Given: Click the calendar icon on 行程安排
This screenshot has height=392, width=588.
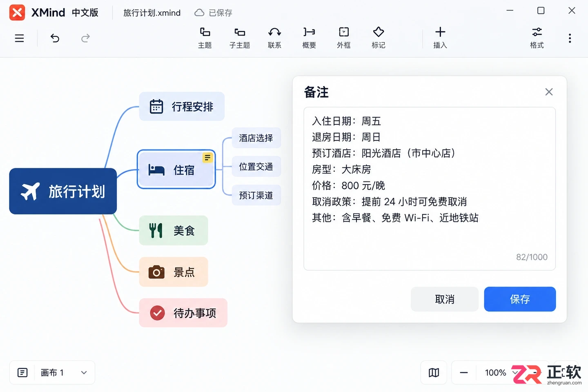Looking at the screenshot, I should pos(156,107).
